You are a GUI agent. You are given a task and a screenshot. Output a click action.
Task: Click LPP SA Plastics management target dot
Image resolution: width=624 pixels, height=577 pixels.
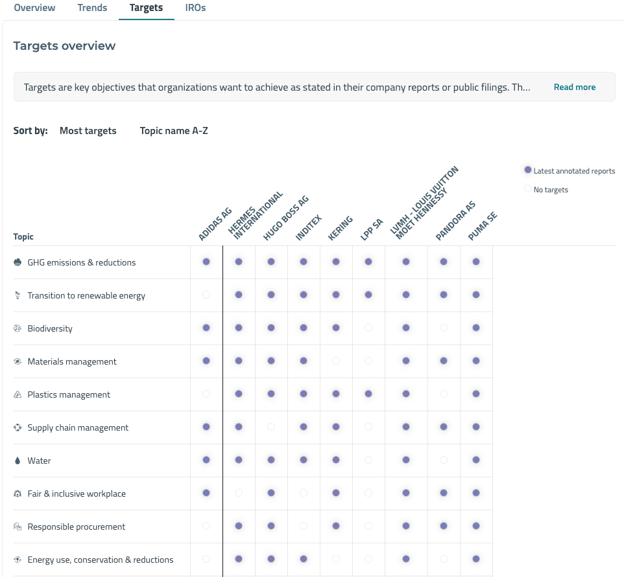[x=369, y=394]
